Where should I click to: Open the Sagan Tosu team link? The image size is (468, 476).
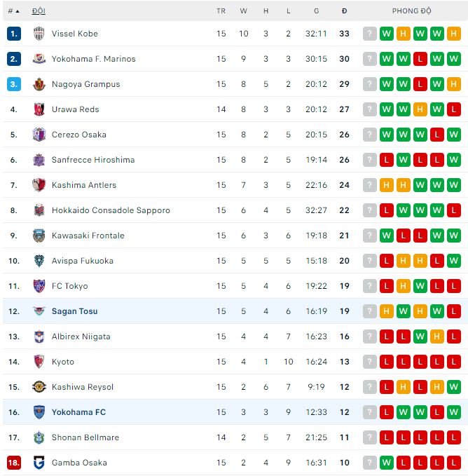click(75, 311)
